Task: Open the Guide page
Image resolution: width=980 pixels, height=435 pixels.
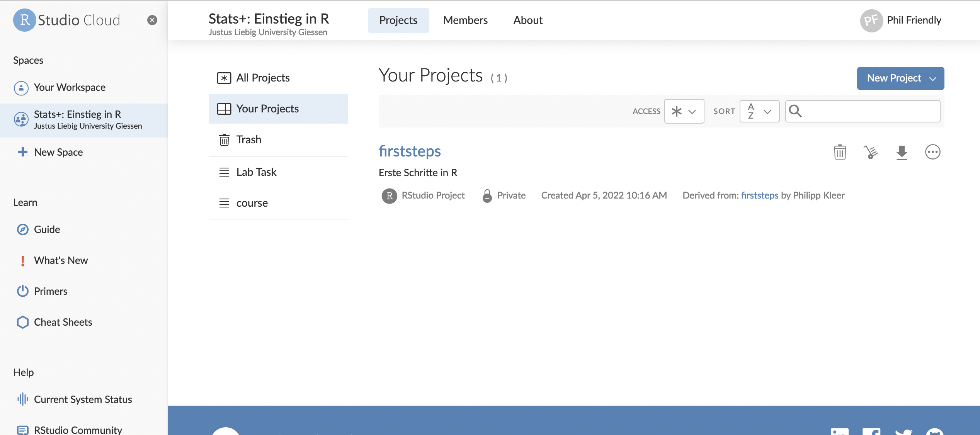Action: click(x=47, y=229)
